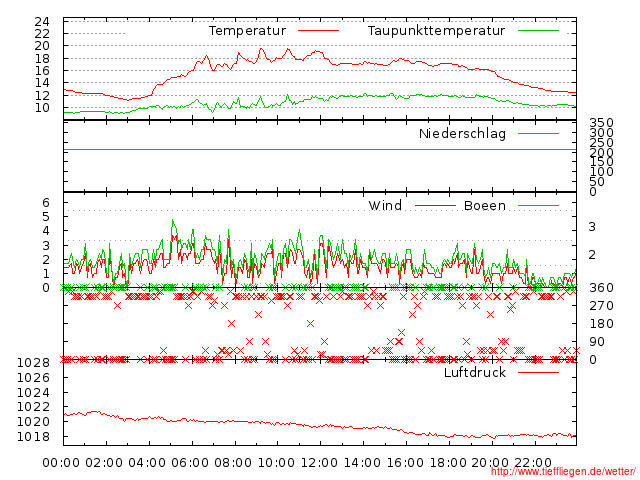Click the 16:00 time axis label

[405, 463]
